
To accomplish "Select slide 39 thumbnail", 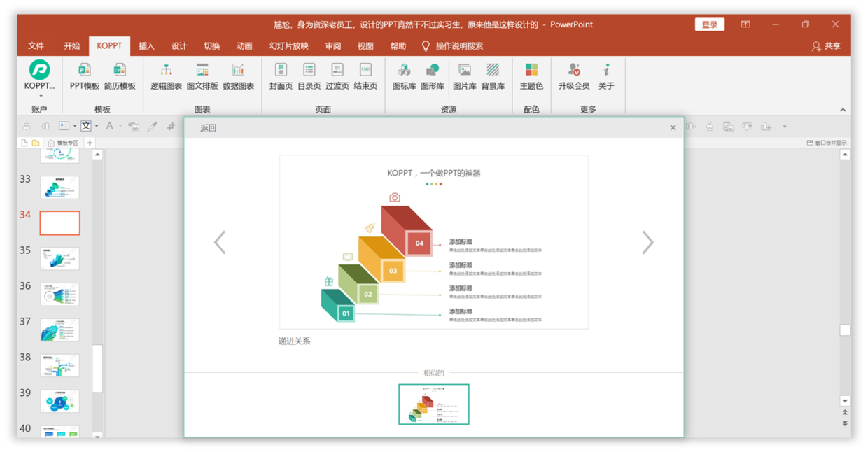I will tap(59, 401).
